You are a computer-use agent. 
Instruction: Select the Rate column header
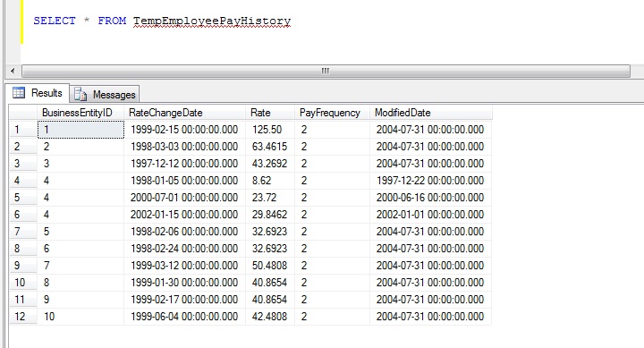point(270,113)
